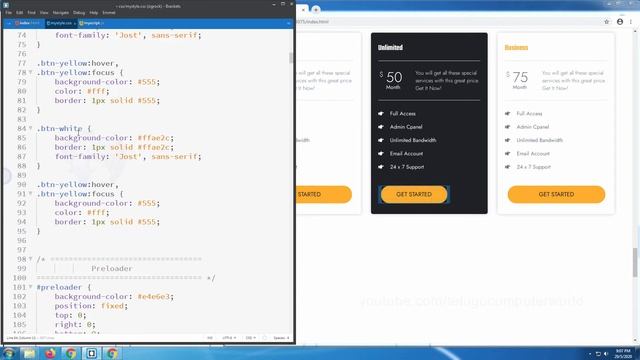The image size is (640, 360).
Task: Click the linting status circle icon
Action: click(264, 338)
